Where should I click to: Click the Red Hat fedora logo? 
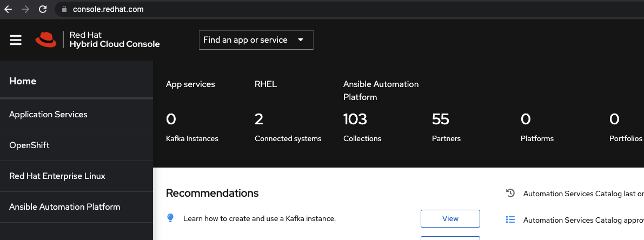[x=46, y=39]
